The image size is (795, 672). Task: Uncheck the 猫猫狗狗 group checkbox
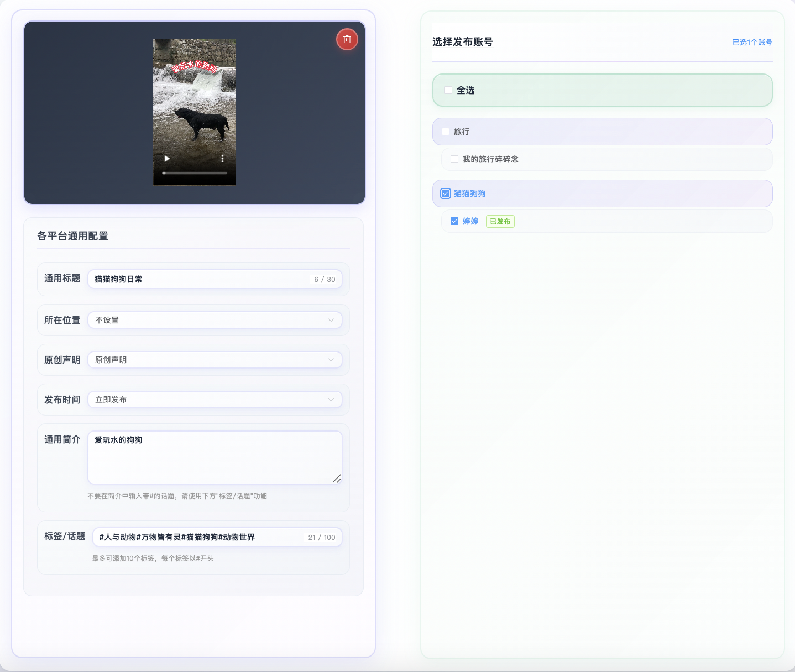(446, 193)
